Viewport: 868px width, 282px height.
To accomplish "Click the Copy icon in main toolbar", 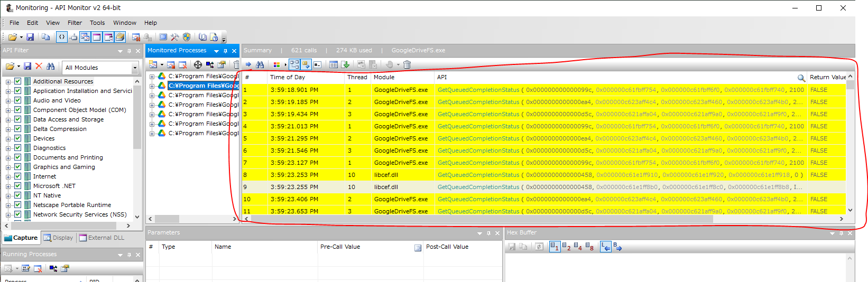I will point(46,37).
